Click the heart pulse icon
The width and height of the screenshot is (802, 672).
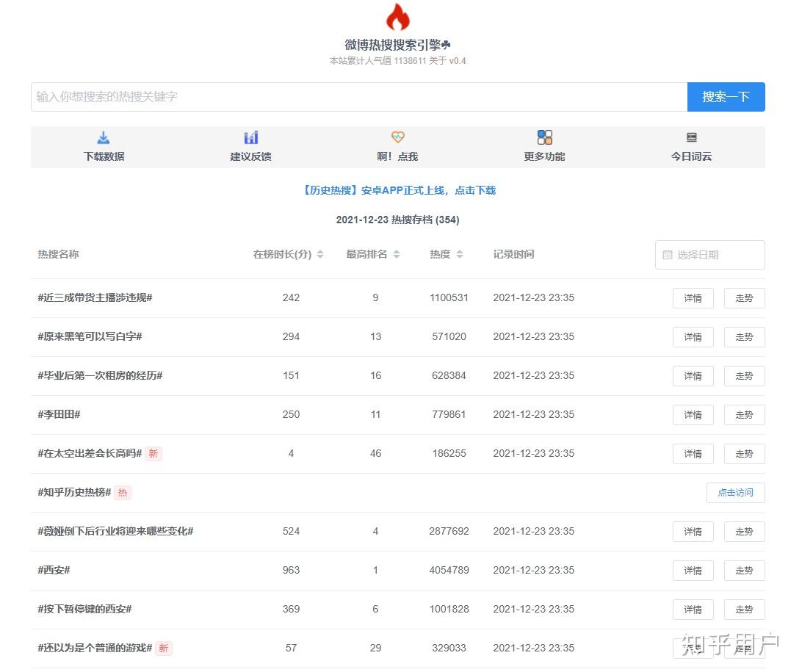point(397,137)
